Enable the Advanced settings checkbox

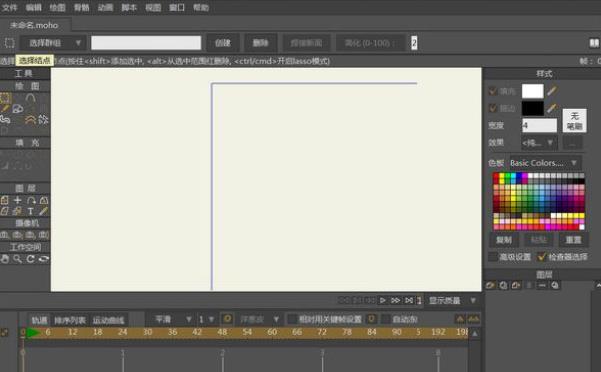coord(493,257)
